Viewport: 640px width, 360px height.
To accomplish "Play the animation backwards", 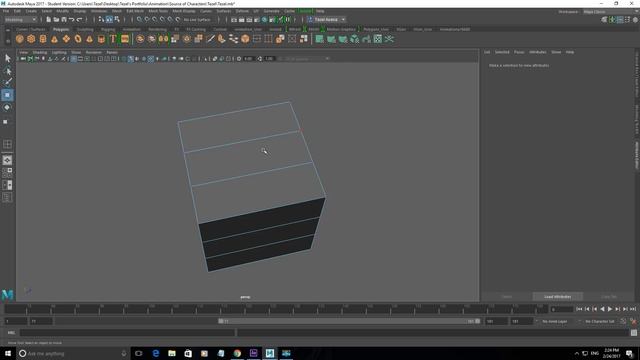I will pos(602,309).
